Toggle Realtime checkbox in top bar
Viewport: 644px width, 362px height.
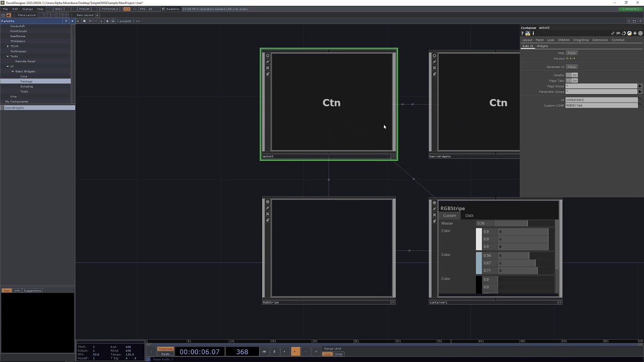pyautogui.click(x=164, y=9)
